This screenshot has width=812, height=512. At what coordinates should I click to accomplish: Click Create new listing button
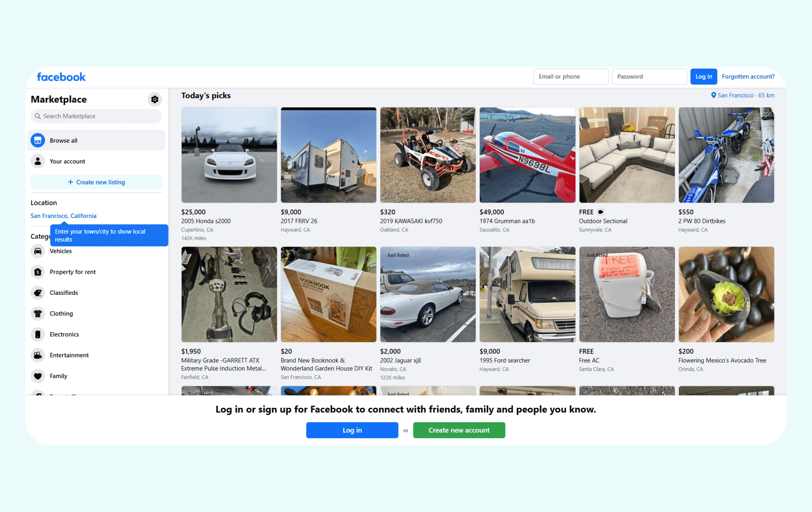[96, 182]
